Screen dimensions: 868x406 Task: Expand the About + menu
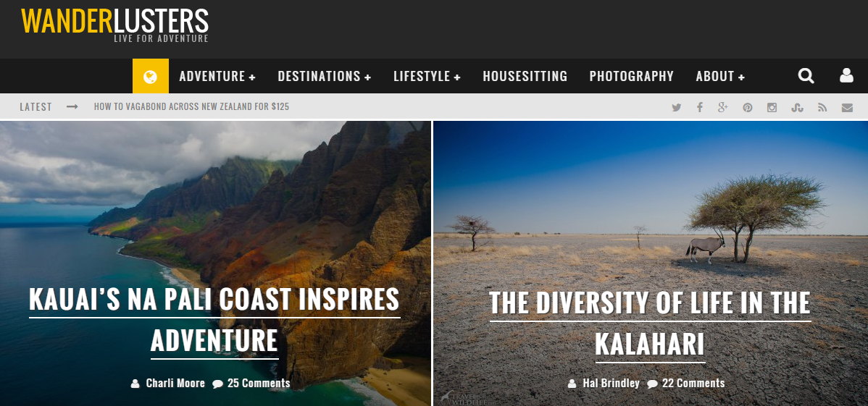pyautogui.click(x=720, y=76)
